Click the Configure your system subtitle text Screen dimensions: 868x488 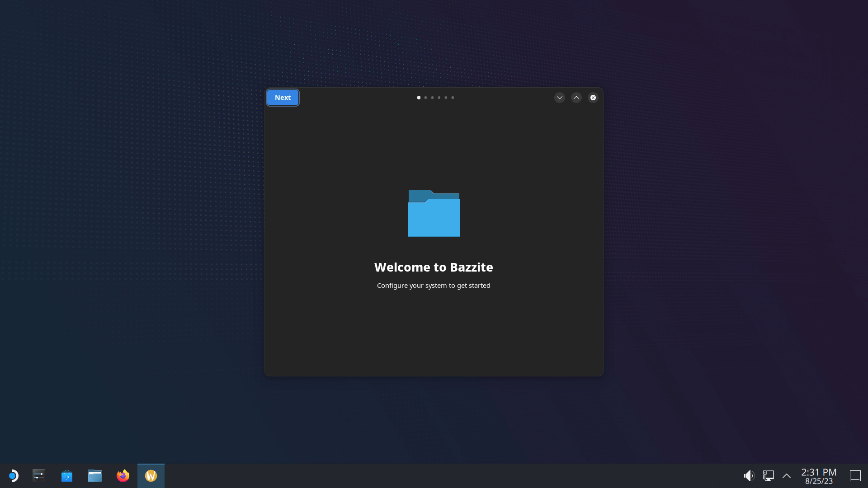[434, 285]
